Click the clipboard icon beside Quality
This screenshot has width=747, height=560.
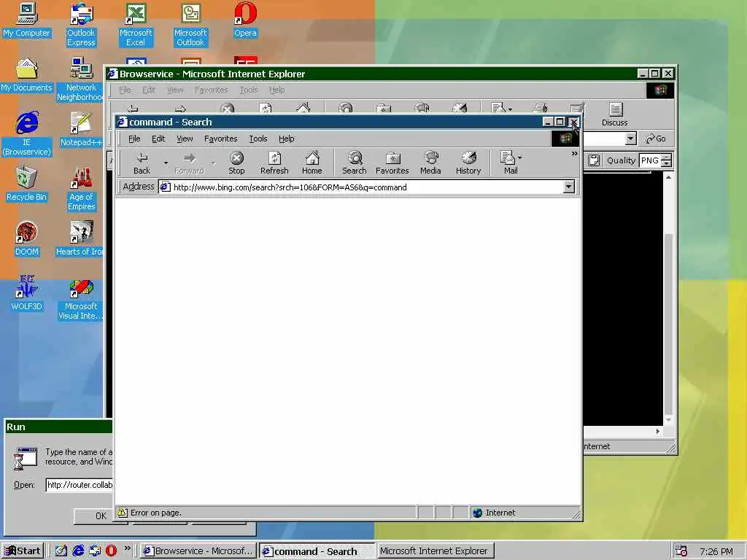coord(594,160)
